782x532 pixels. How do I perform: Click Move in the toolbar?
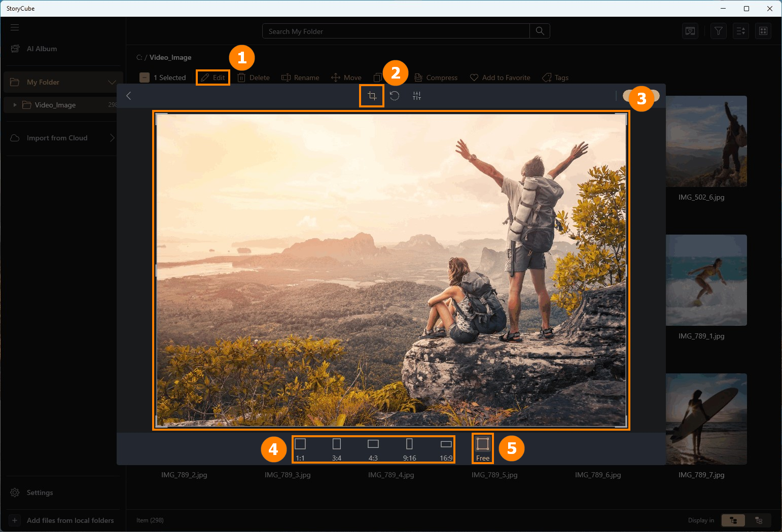[x=346, y=78]
